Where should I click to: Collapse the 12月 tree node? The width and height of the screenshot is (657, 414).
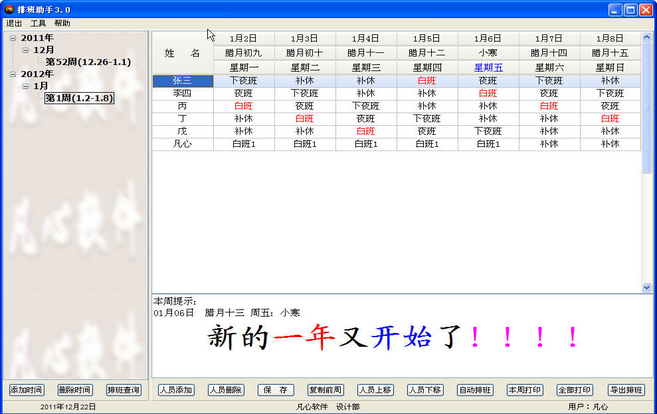(25, 50)
